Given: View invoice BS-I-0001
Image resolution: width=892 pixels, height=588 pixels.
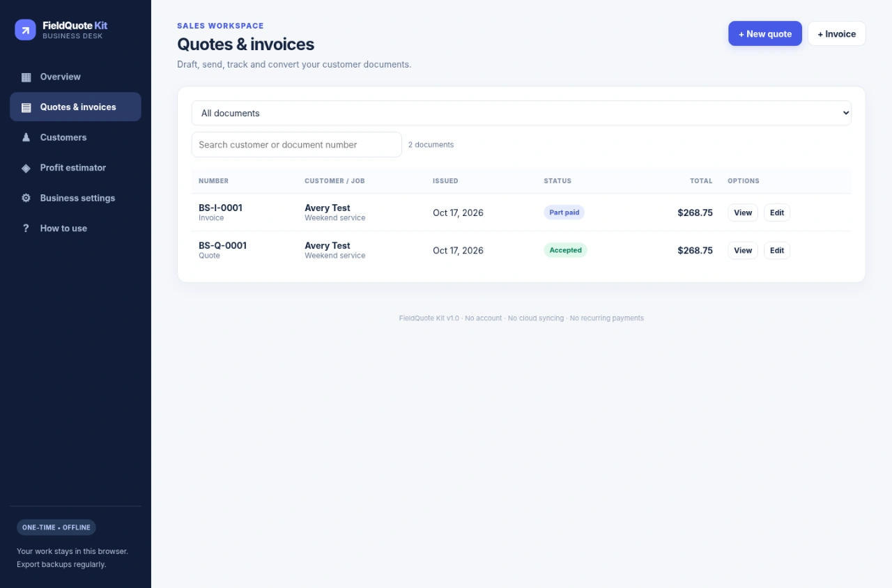Looking at the screenshot, I should (743, 212).
